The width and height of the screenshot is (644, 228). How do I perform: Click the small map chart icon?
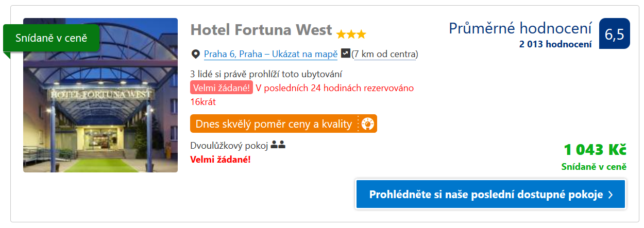(x=346, y=53)
